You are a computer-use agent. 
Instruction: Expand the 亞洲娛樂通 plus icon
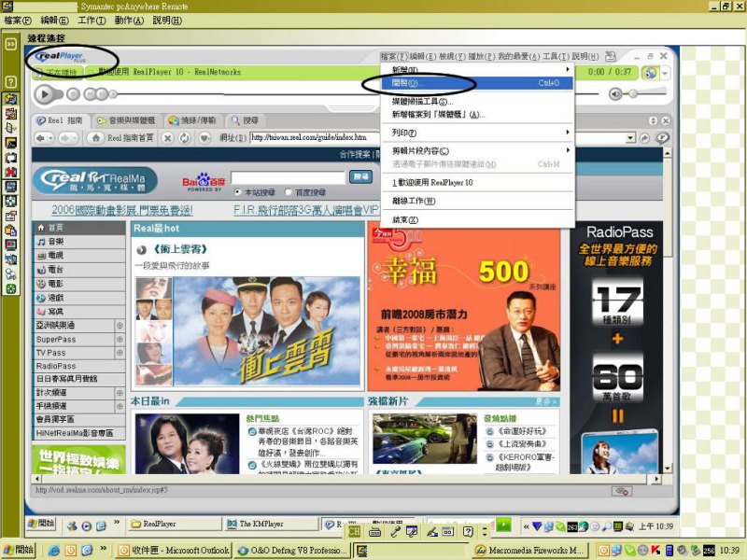tap(120, 326)
